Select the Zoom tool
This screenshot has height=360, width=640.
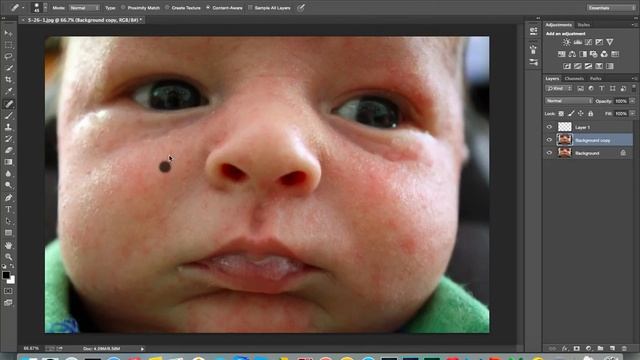coord(8,257)
